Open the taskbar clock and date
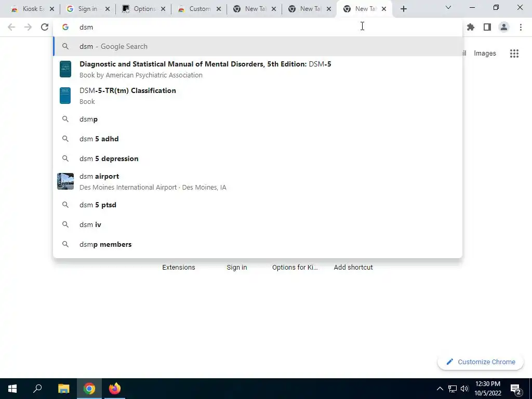 pos(487,389)
